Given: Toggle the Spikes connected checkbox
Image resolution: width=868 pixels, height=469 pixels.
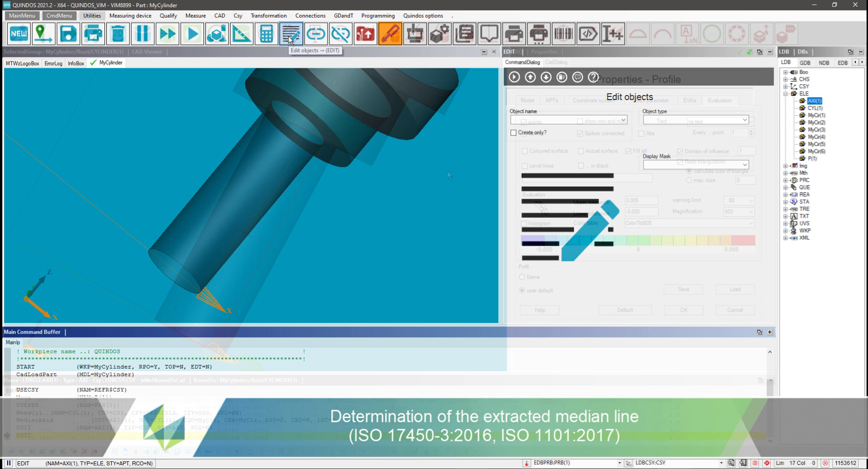Looking at the screenshot, I should [581, 133].
